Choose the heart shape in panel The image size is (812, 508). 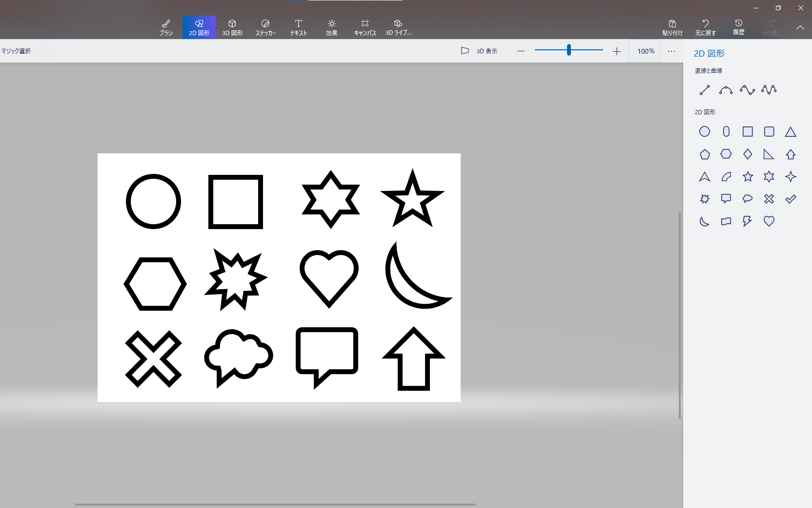(x=769, y=221)
